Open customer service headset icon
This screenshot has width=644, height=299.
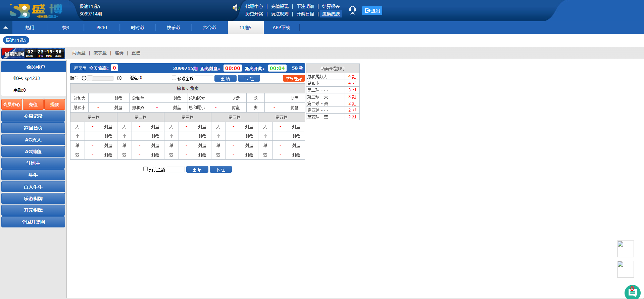pyautogui.click(x=352, y=10)
